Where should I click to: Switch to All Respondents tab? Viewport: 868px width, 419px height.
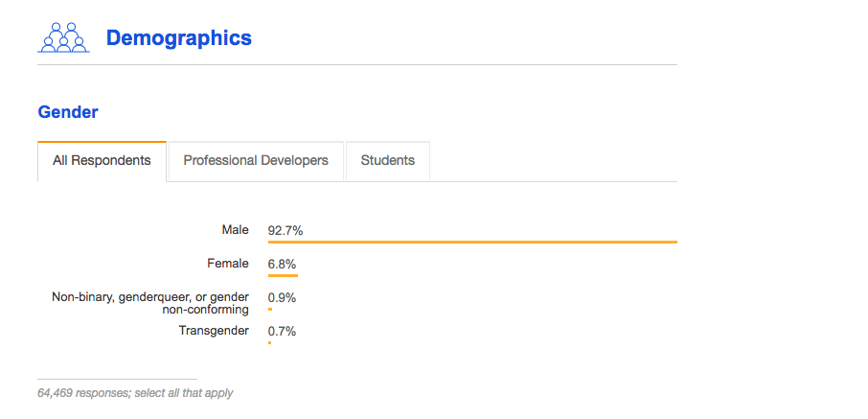tap(102, 161)
